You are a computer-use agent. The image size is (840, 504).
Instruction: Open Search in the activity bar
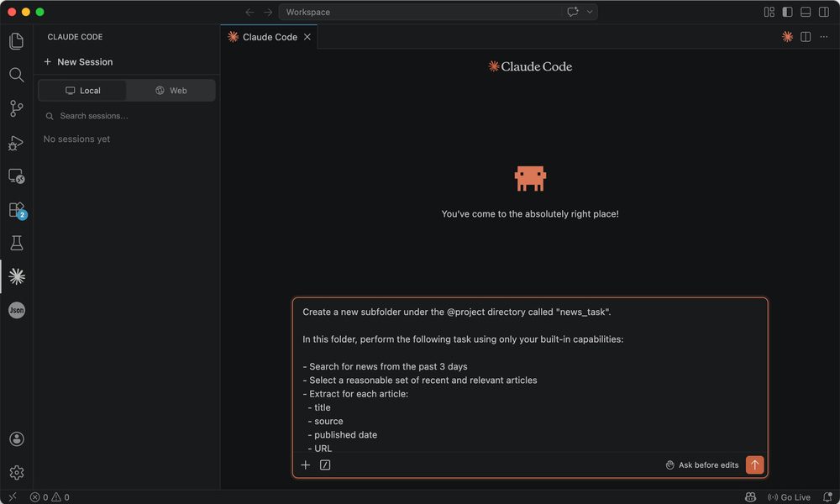tap(16, 75)
